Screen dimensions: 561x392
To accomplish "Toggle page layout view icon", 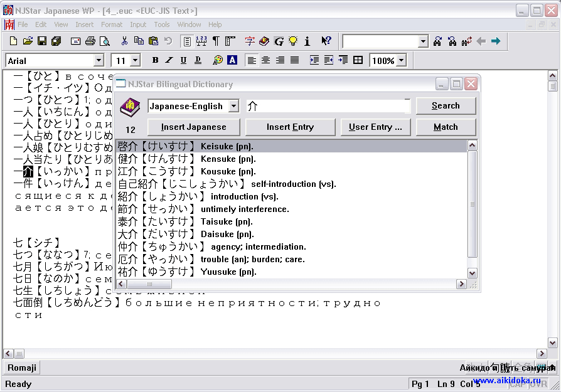I will pos(187,41).
